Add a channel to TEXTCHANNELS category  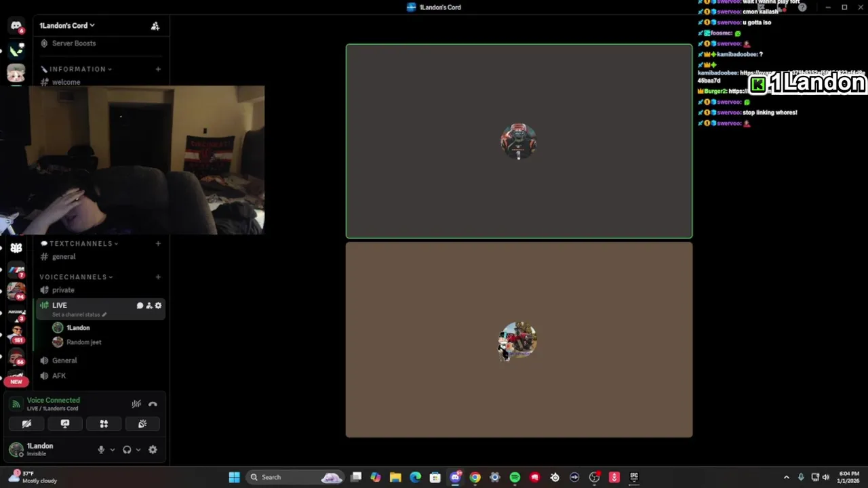tap(158, 243)
